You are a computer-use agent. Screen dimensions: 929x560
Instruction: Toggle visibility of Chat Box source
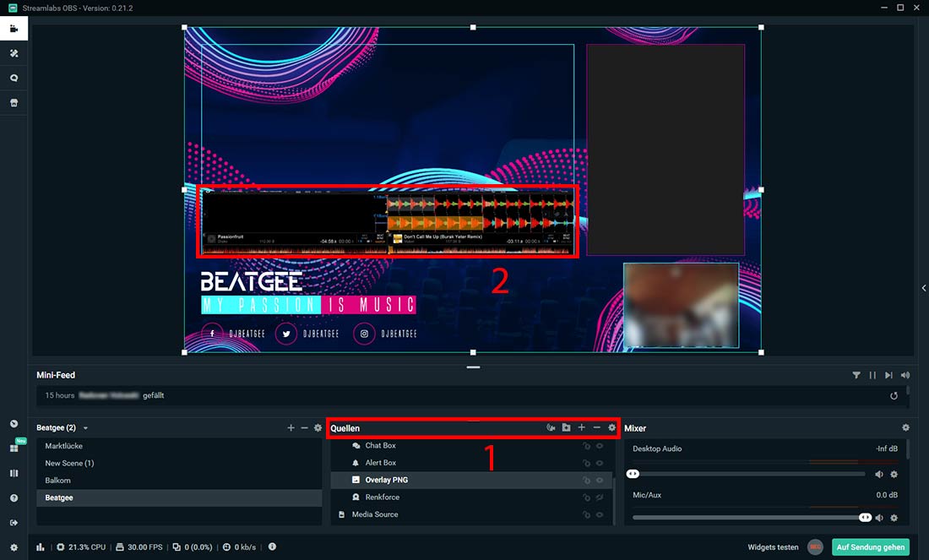point(600,446)
